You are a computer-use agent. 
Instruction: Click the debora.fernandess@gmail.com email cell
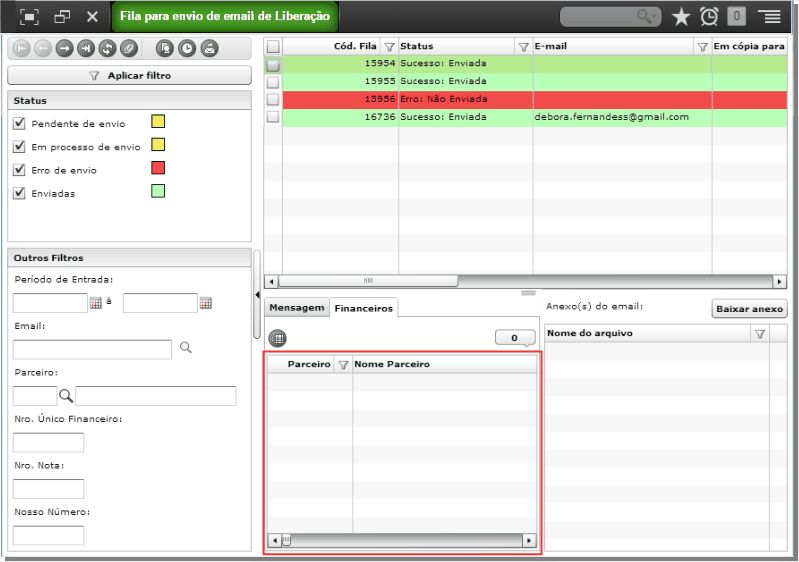[x=622, y=117]
